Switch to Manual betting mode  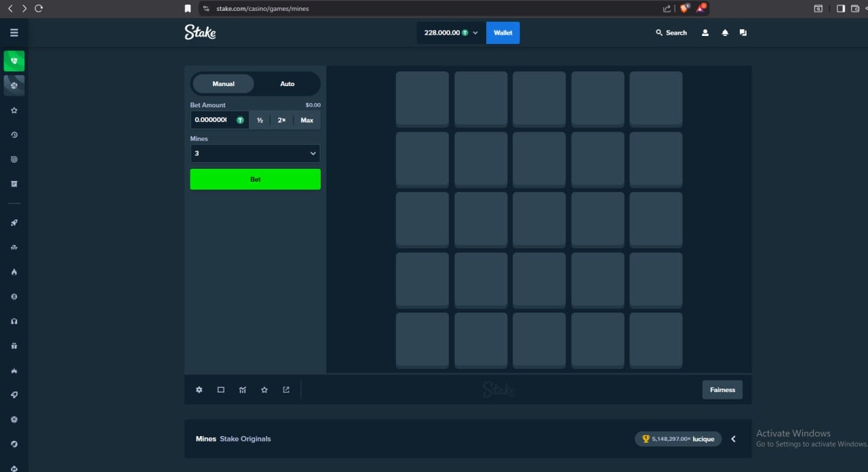pyautogui.click(x=223, y=83)
